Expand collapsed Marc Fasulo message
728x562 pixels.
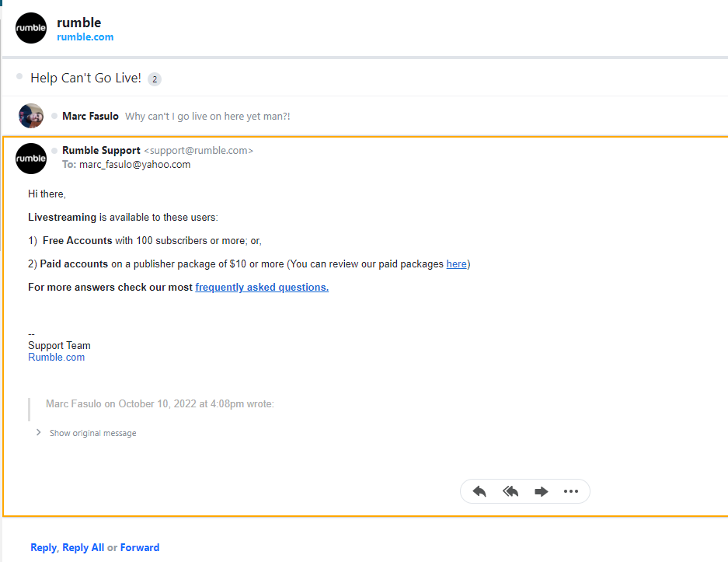[364, 116]
